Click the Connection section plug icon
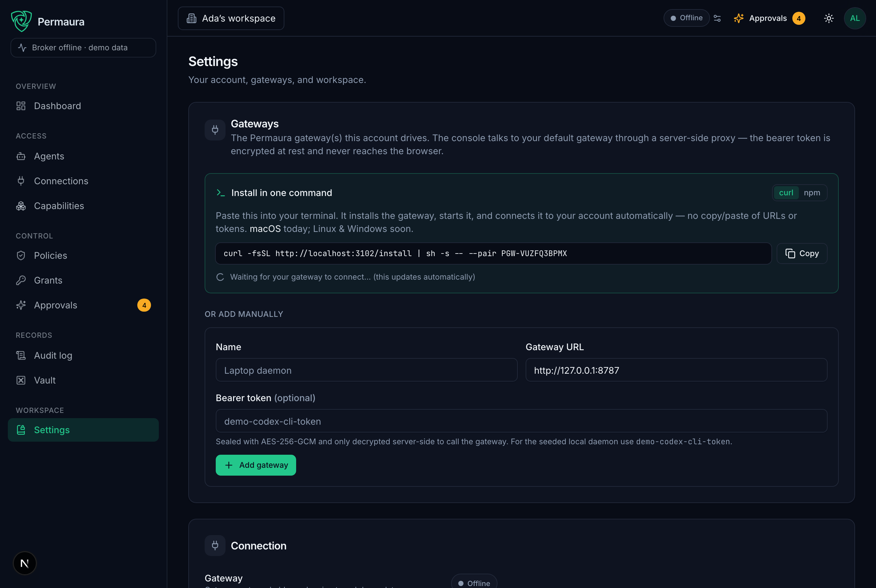 pyautogui.click(x=215, y=545)
